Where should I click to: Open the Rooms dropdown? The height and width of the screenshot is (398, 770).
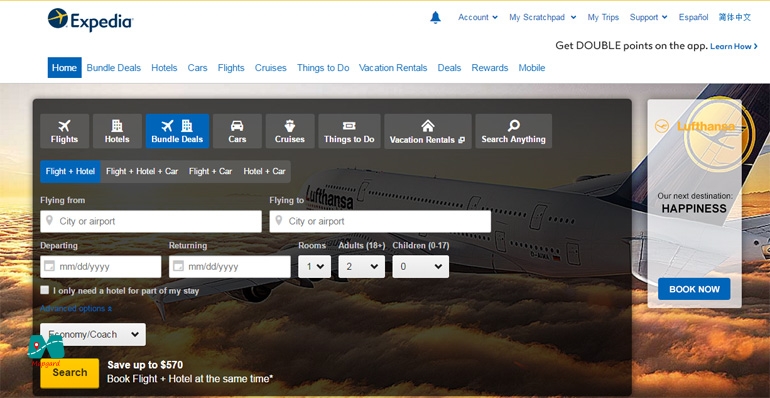[x=314, y=266]
